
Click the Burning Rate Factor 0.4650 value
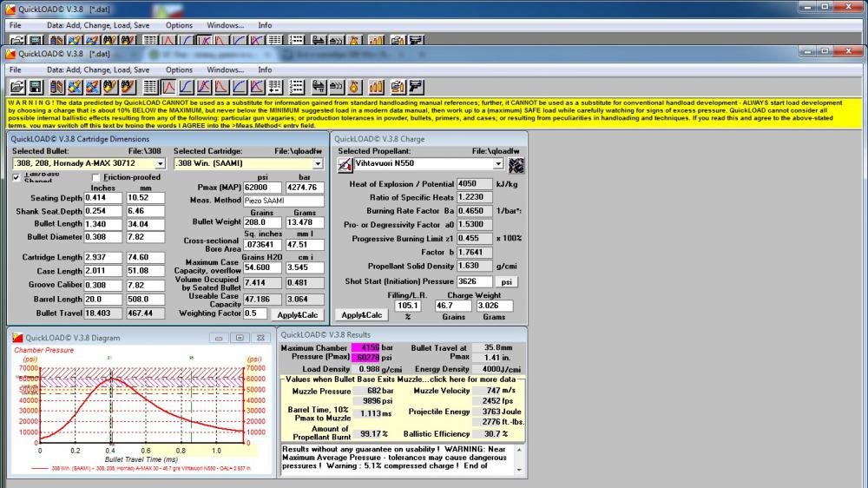coord(475,211)
